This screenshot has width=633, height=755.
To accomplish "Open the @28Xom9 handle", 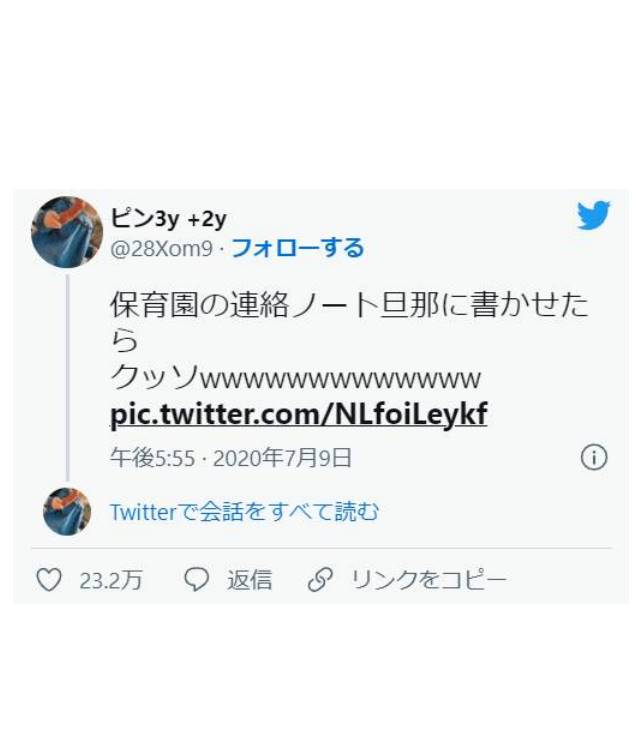I will pos(161,249).
